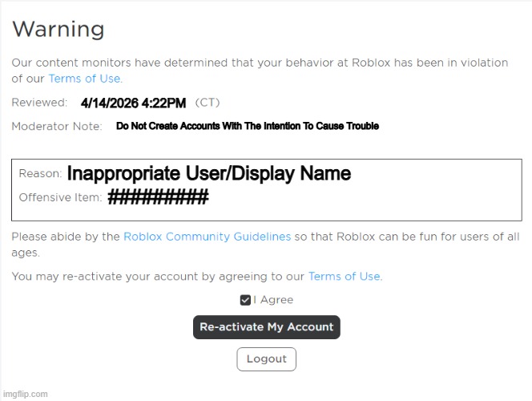Click the hashed-out offensive item text

pyautogui.click(x=158, y=197)
